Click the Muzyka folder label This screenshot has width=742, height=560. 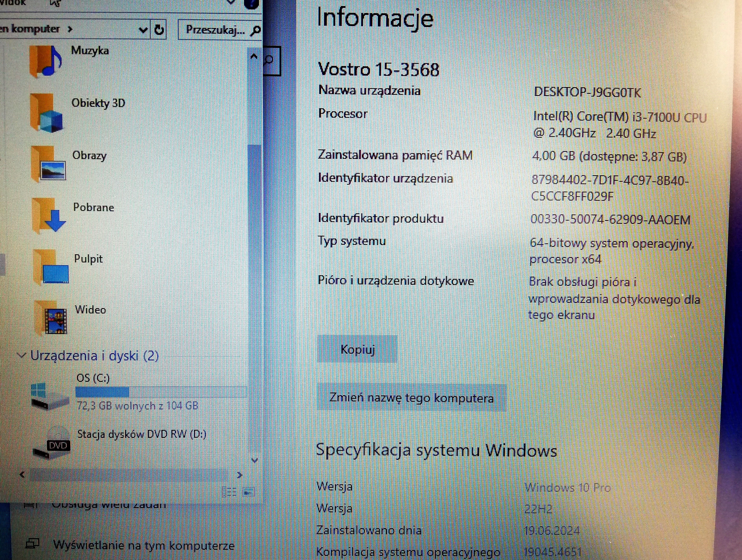(90, 51)
